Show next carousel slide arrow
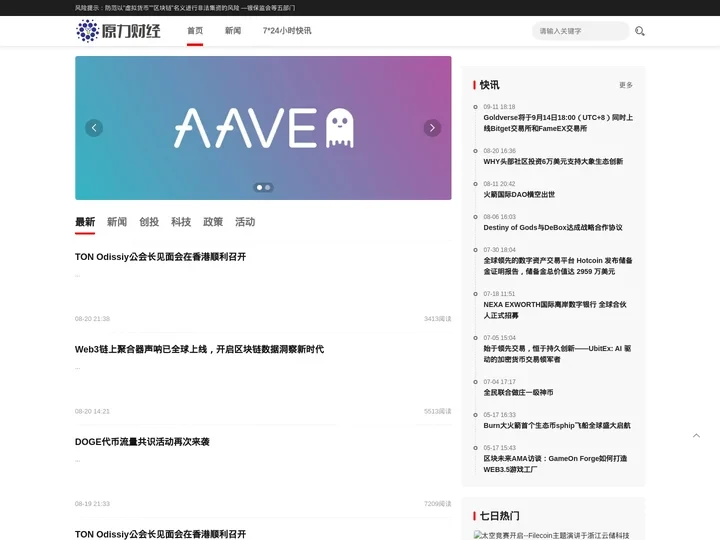Screen dimensions: 720x540 point(432,128)
